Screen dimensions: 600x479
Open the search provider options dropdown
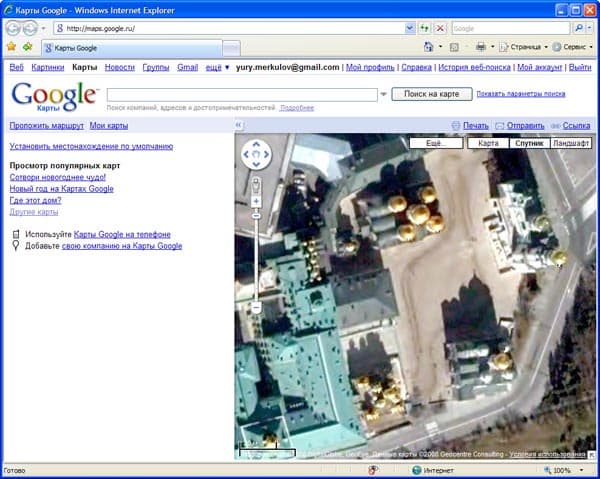590,28
